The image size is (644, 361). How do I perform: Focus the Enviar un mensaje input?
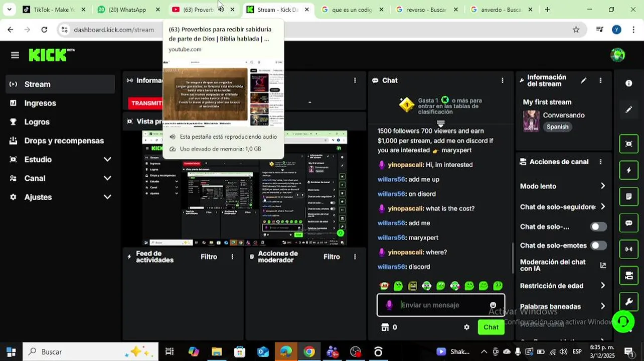pyautogui.click(x=441, y=305)
